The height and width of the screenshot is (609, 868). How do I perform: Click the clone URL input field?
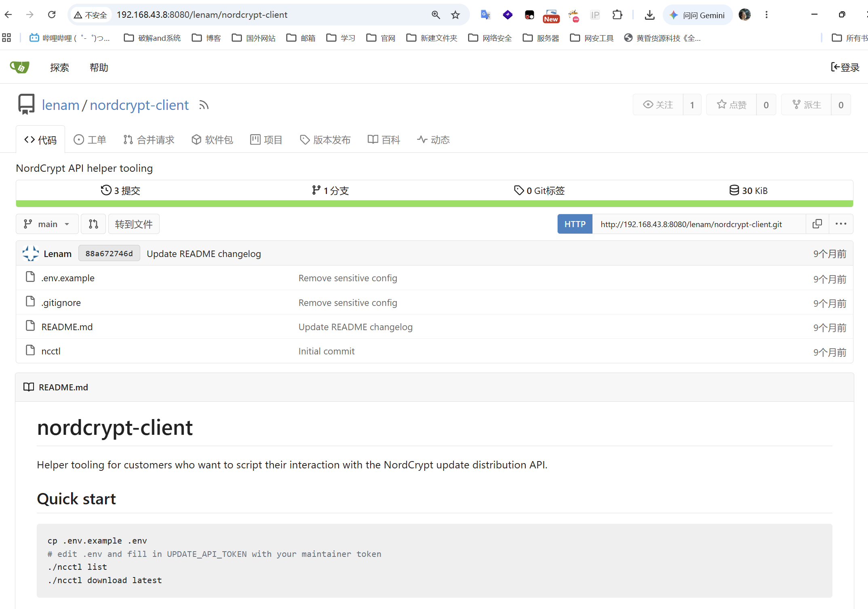pyautogui.click(x=699, y=224)
